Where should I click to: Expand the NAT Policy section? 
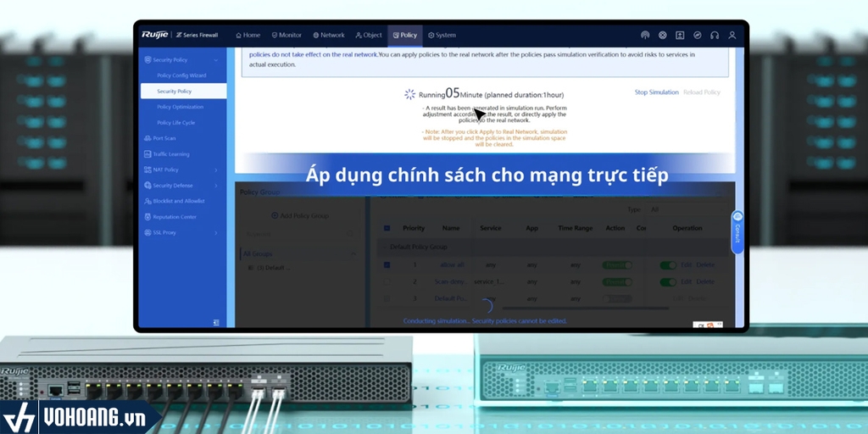tap(216, 170)
